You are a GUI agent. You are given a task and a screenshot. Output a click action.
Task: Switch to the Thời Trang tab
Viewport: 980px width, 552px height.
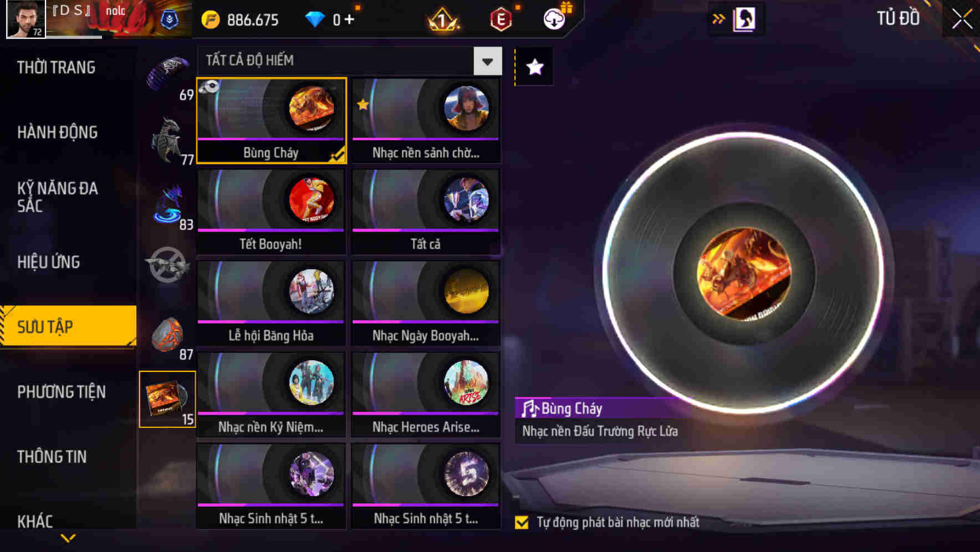[x=56, y=68]
